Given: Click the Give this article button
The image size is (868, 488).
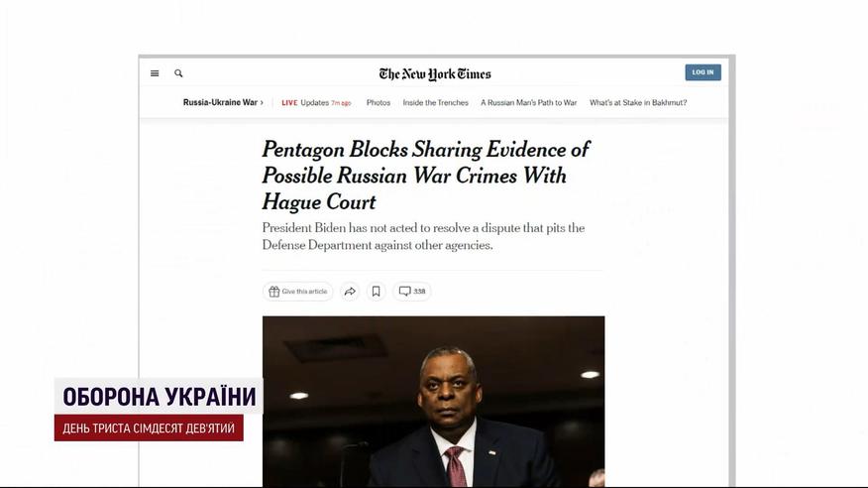Looking at the screenshot, I should pyautogui.click(x=298, y=292).
